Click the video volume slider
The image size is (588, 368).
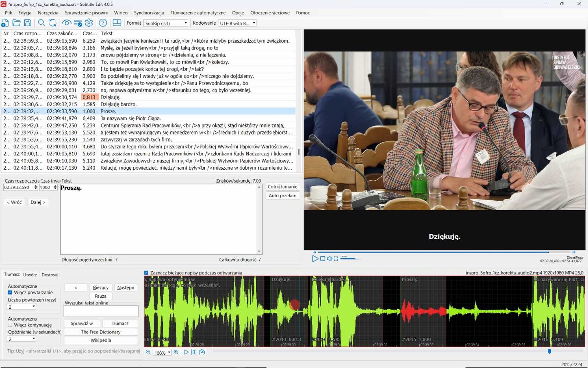coord(350,259)
